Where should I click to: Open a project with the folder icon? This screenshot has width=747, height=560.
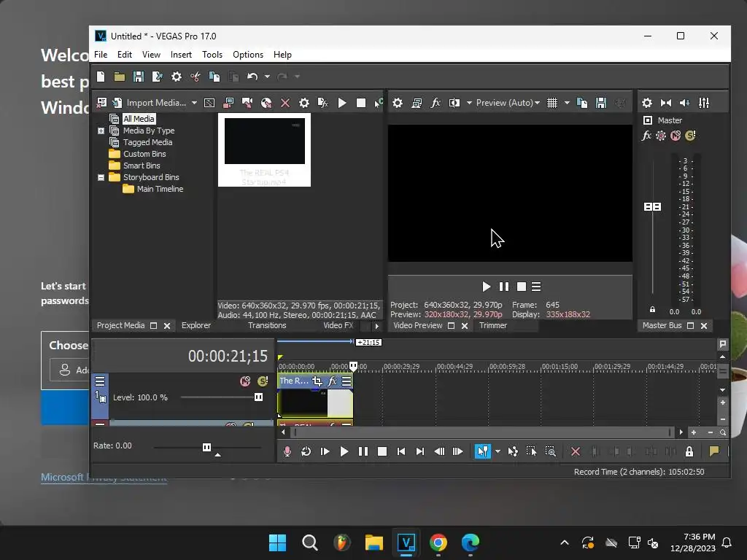(x=120, y=77)
